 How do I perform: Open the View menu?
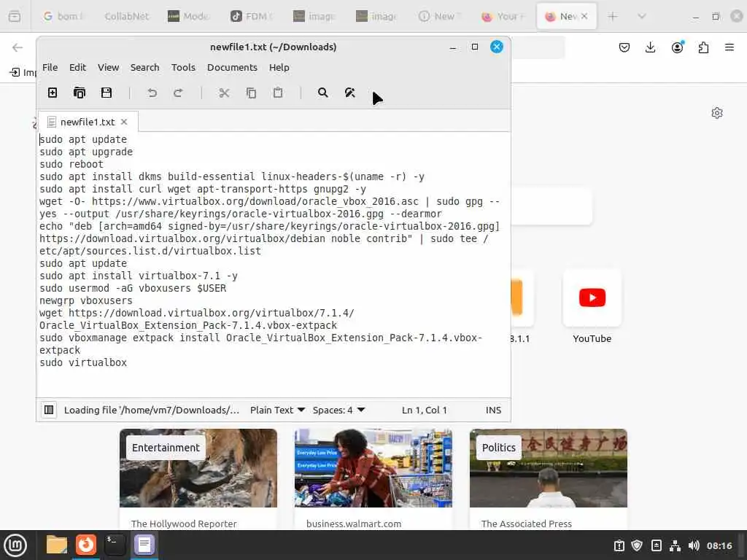[108, 68]
